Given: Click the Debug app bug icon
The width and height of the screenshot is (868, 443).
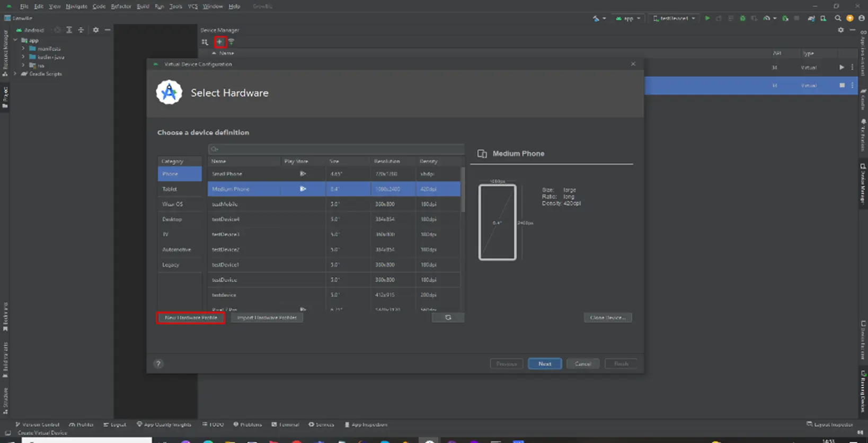Looking at the screenshot, I should click(742, 19).
